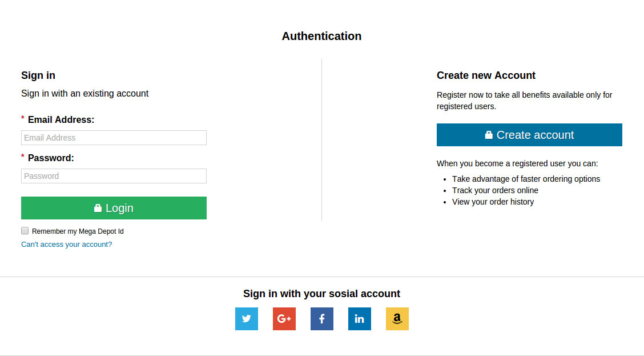Select the Create new Account heading
Viewport: 644px width, 356px height.
486,75
